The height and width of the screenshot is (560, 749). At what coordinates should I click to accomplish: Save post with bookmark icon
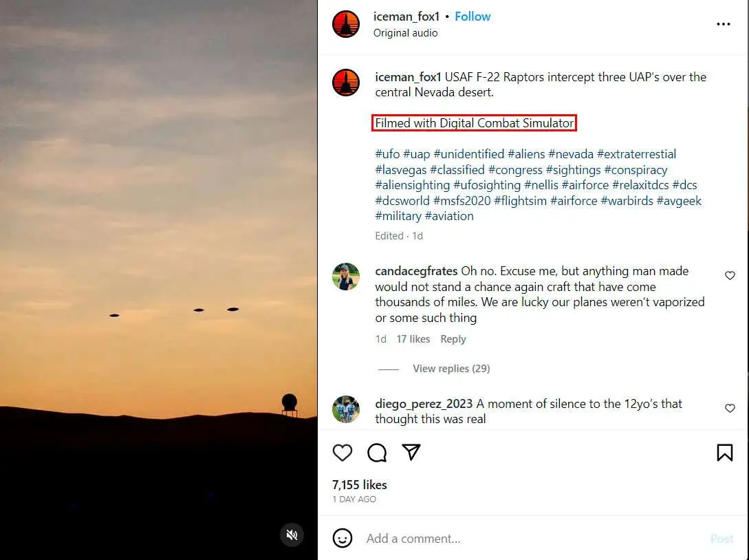[x=724, y=452]
